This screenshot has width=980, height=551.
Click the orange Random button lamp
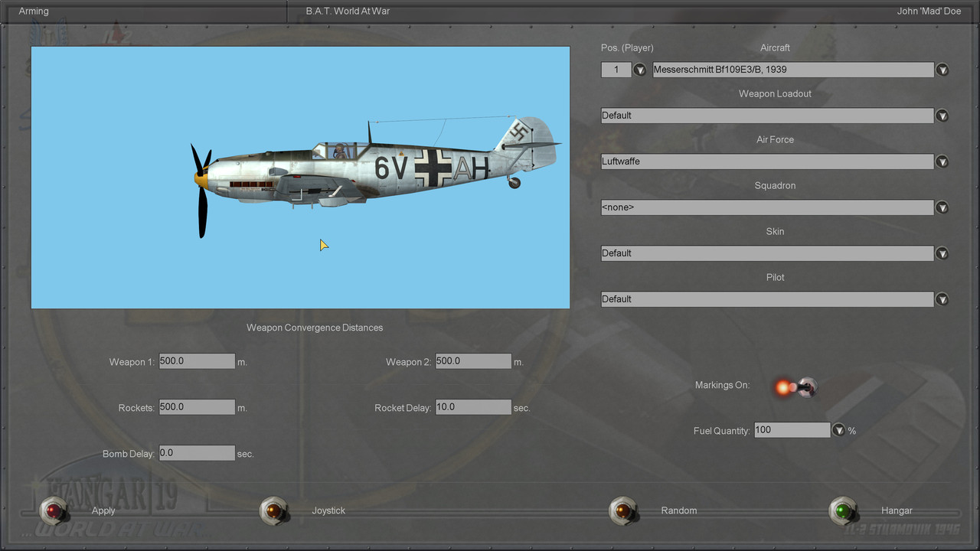pyautogui.click(x=622, y=510)
